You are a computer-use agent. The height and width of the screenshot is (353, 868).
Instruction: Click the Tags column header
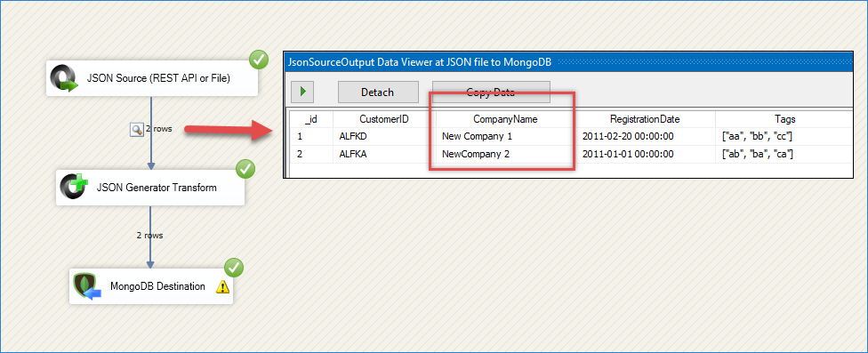(785, 119)
